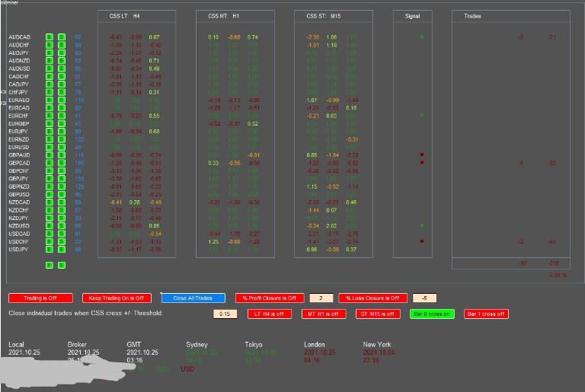Click the S button for EURGBP
Viewport: 585px width, 392px height.
pyautogui.click(x=62, y=123)
